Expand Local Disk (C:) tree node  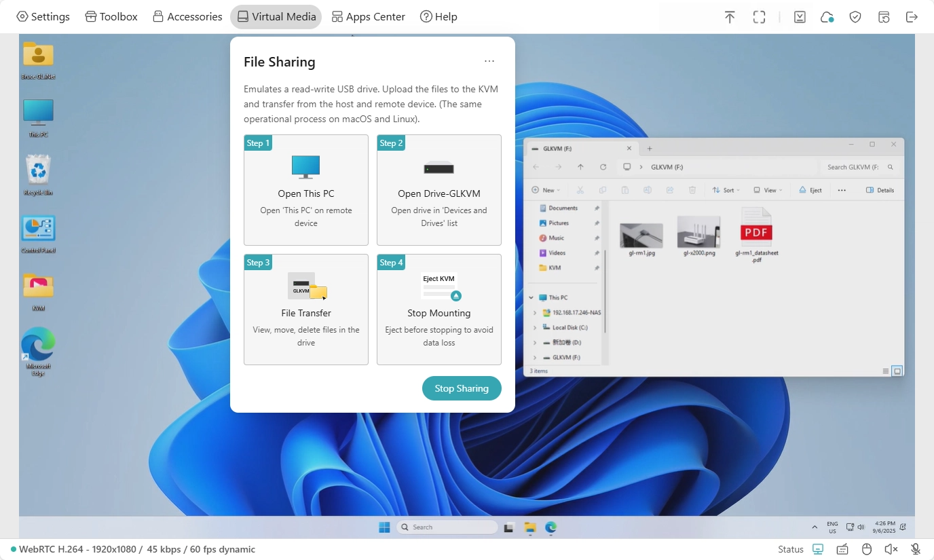pyautogui.click(x=535, y=327)
